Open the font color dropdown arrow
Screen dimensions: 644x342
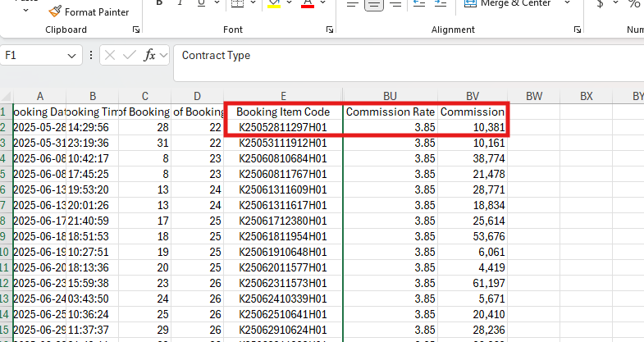click(x=324, y=4)
